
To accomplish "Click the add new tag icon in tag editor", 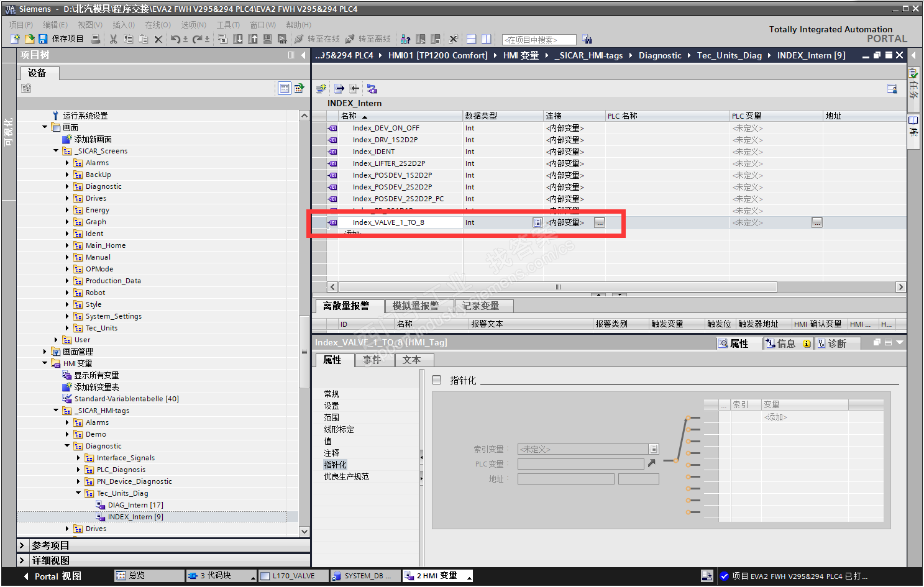I will [321, 89].
